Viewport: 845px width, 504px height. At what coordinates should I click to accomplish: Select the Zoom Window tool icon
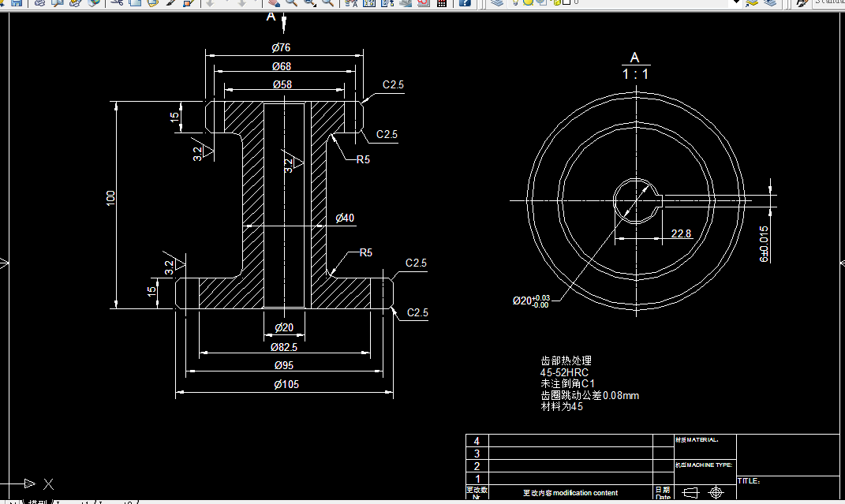(x=308, y=5)
